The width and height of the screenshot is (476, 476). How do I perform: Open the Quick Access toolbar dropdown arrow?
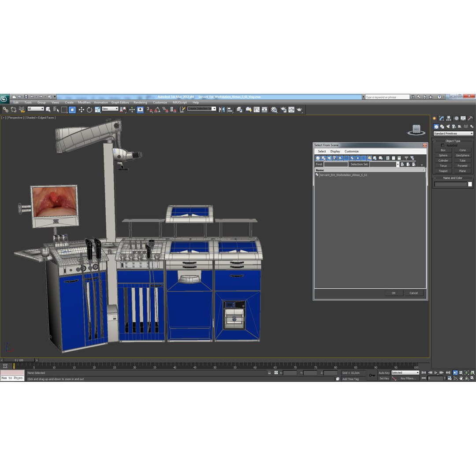point(55,97)
